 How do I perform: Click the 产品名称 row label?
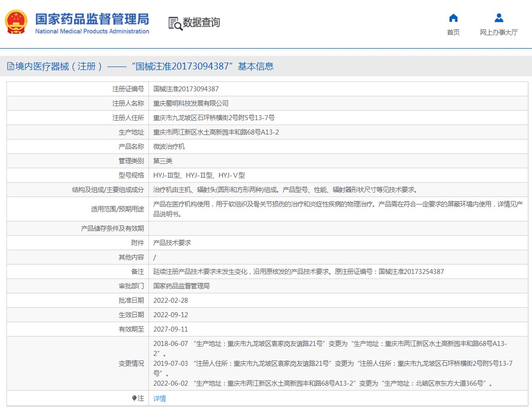point(131,146)
